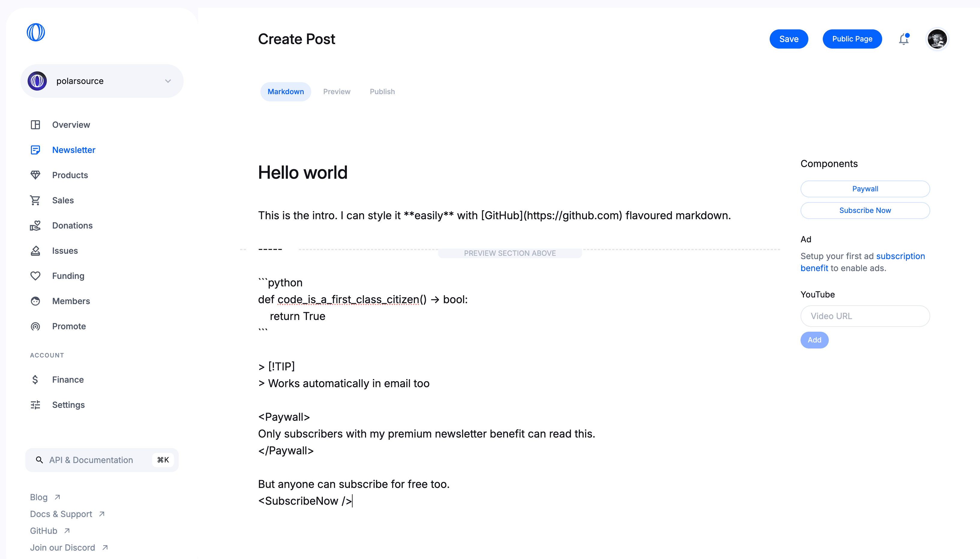Image resolution: width=980 pixels, height=559 pixels.
Task: Click the '```python' code fence line
Action: 280,282
